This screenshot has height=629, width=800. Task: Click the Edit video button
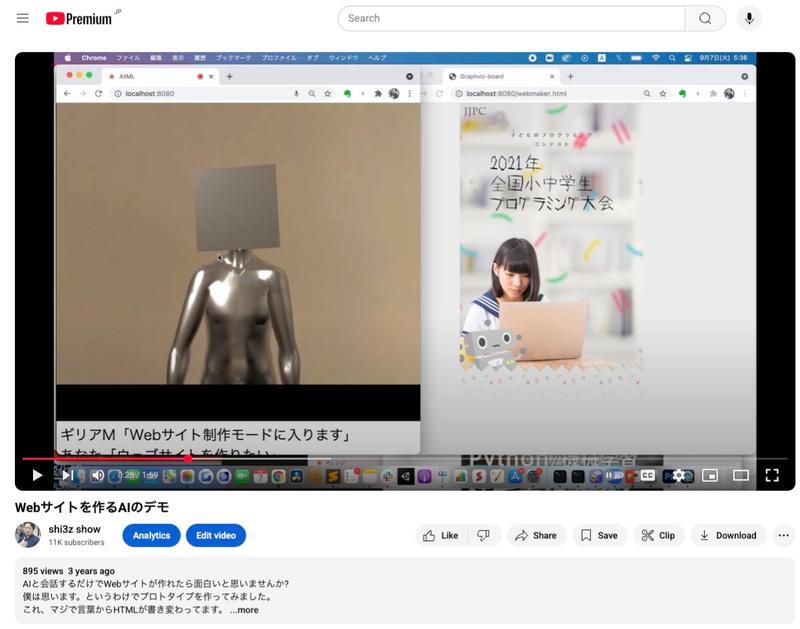click(x=215, y=535)
